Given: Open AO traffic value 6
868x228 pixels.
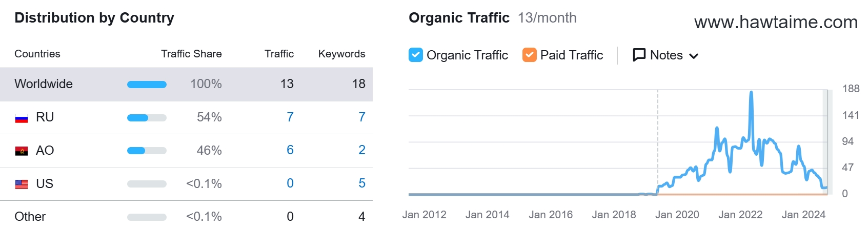Looking at the screenshot, I should 290,150.
